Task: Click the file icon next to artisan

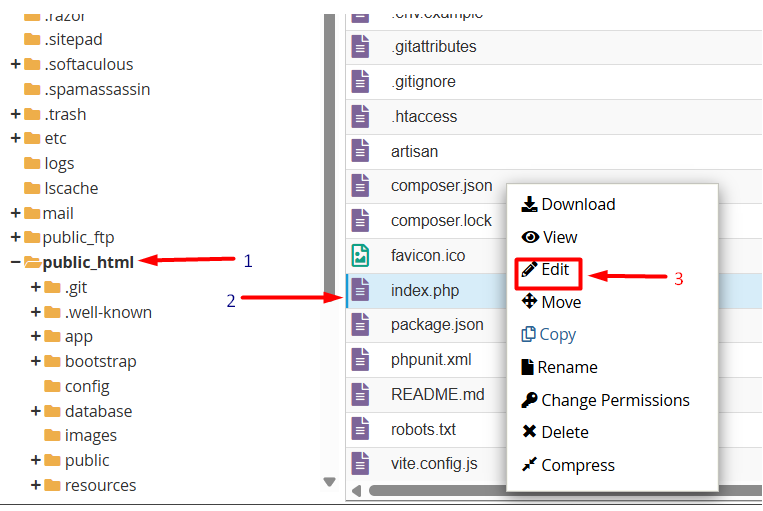Action: [360, 151]
